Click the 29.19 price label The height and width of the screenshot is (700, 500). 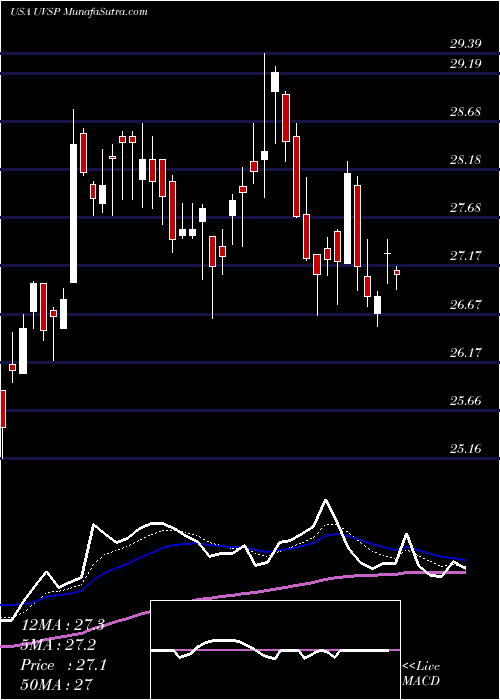pyautogui.click(x=466, y=63)
